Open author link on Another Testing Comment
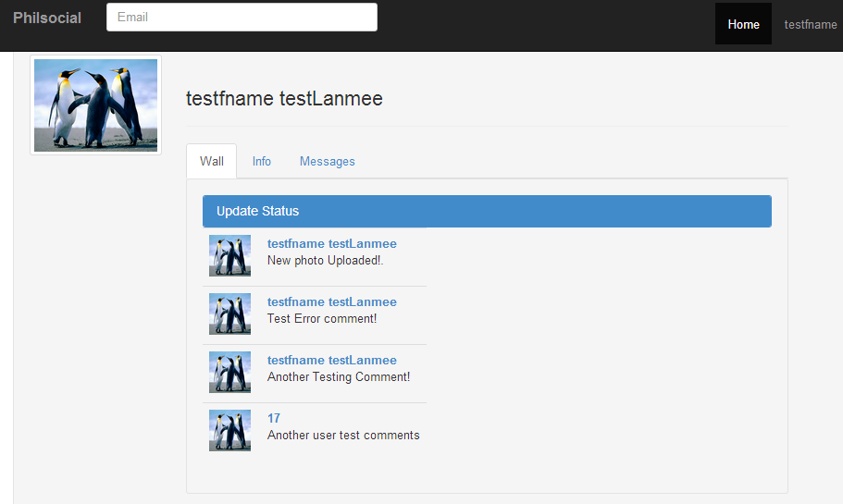Viewport: 843px width, 504px height. point(331,360)
